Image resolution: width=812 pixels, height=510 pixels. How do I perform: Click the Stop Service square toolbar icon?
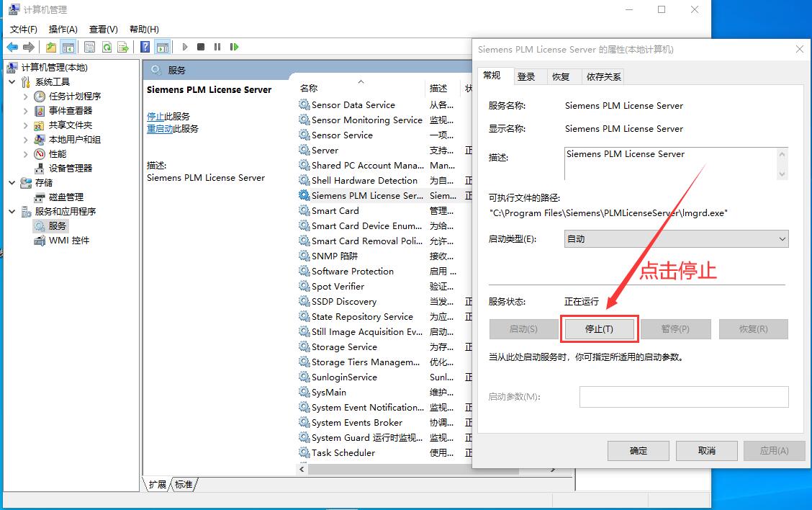[201, 47]
